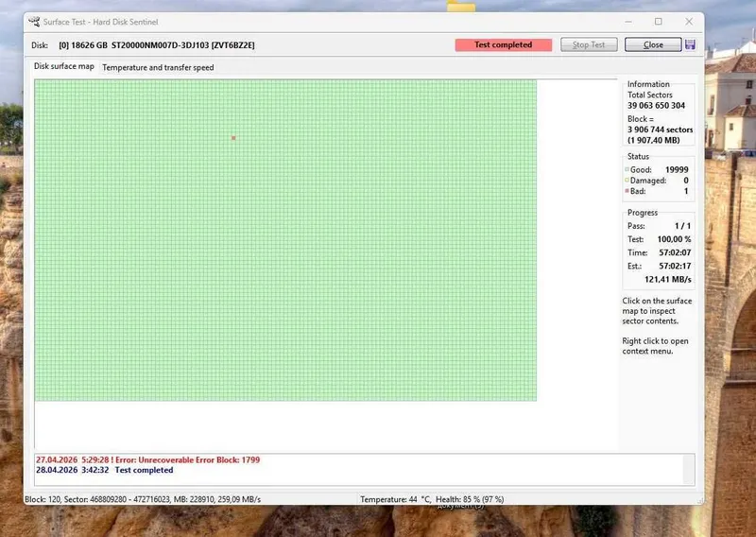This screenshot has height=537, width=756.
Task: Maximize the Surface Test window
Action: 658,22
